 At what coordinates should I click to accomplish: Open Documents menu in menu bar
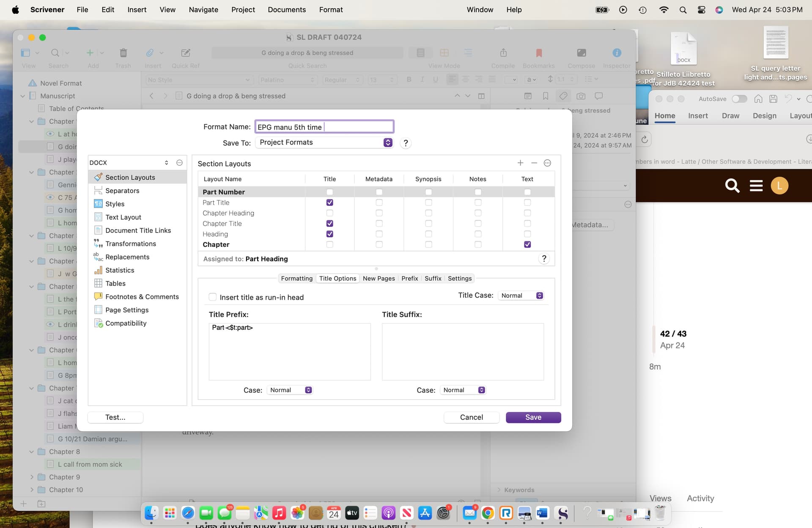coord(286,10)
